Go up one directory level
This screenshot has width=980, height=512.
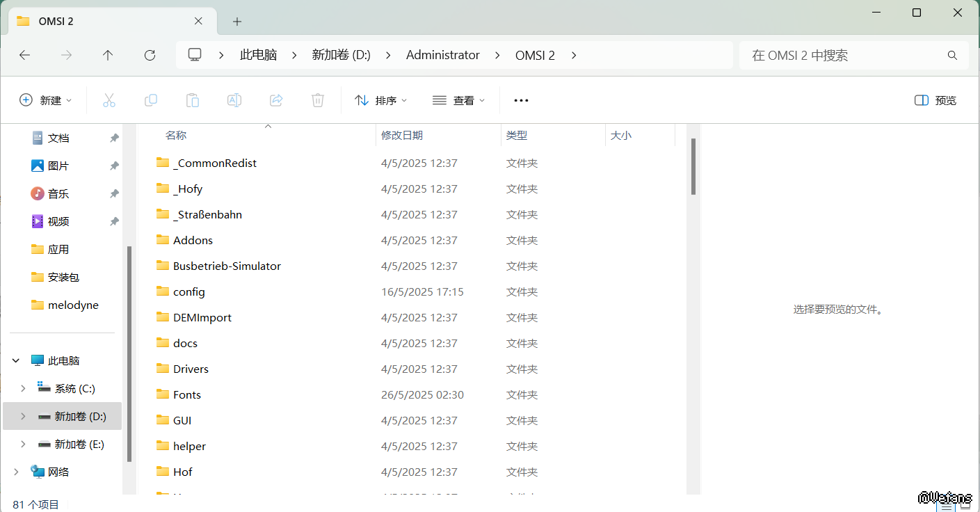point(108,55)
